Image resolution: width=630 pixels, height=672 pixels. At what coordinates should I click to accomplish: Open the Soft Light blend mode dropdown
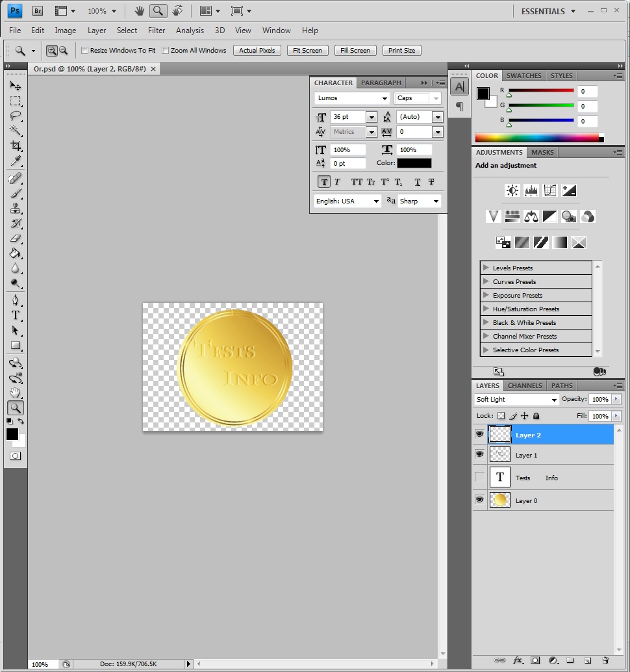coord(516,400)
